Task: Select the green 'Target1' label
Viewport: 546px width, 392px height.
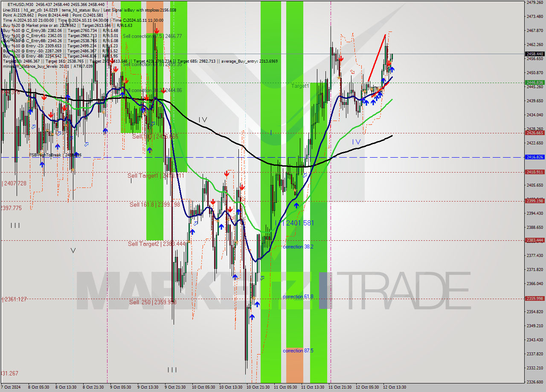Action: (x=300, y=86)
